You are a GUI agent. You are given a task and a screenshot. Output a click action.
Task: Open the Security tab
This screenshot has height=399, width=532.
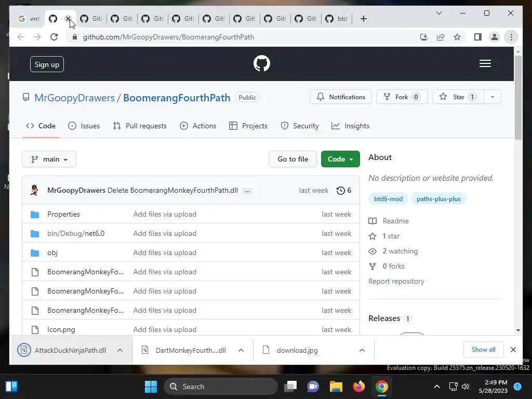[x=300, y=126]
